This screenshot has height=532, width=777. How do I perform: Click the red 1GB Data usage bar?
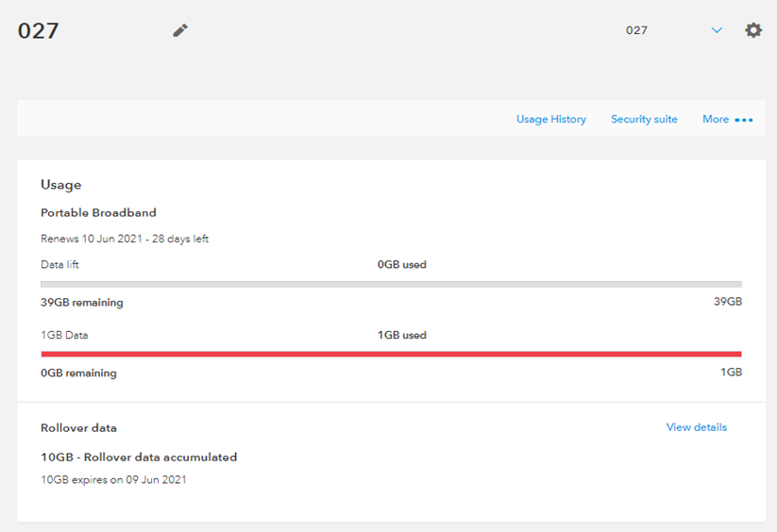click(x=391, y=354)
